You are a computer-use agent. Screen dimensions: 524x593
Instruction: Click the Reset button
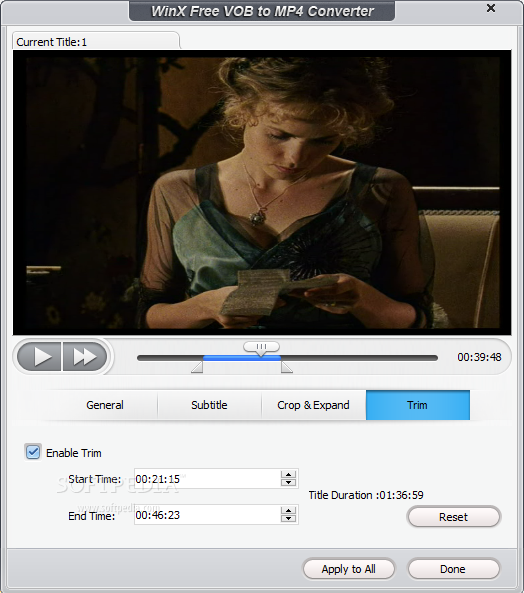point(454,517)
